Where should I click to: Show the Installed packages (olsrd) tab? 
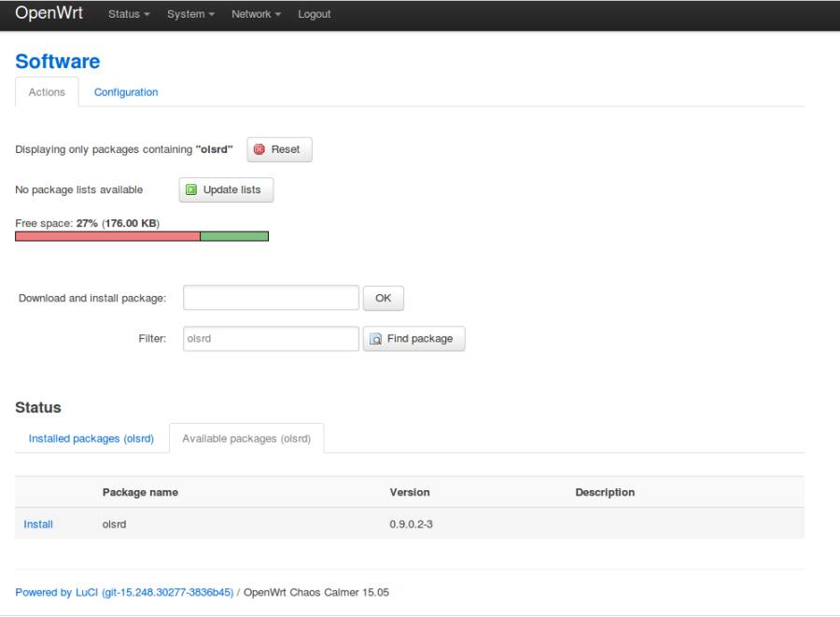coord(91,439)
